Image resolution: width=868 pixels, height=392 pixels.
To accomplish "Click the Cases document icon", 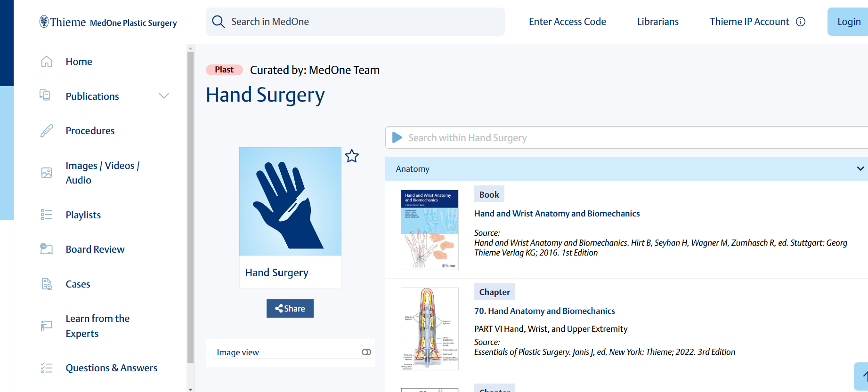I will (x=47, y=284).
